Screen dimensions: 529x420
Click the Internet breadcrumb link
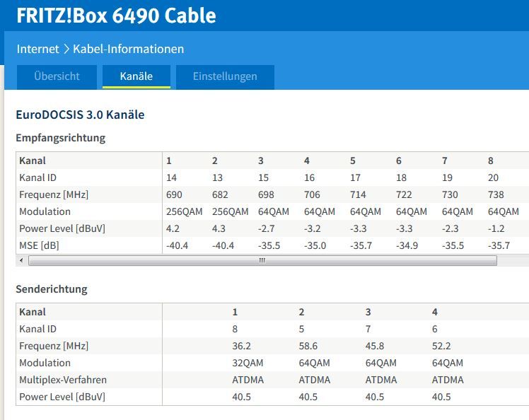37,49
